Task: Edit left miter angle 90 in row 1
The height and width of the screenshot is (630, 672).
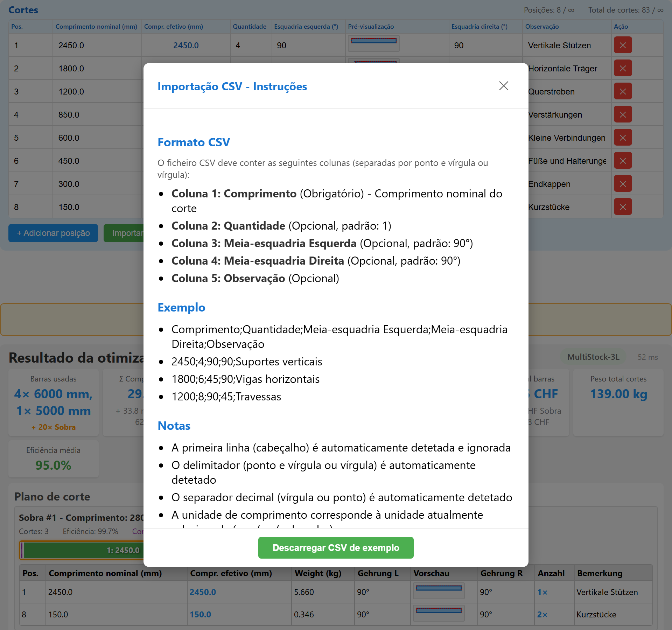Action: pos(308,45)
